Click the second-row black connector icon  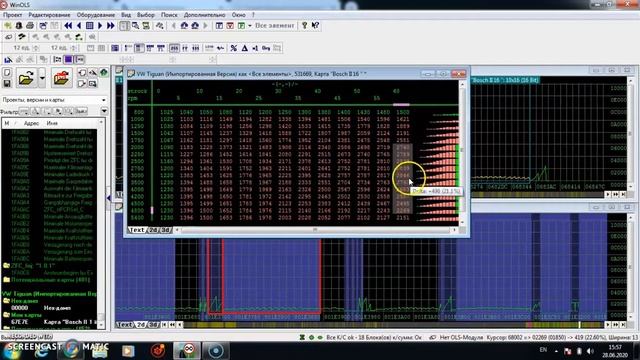click(22, 37)
